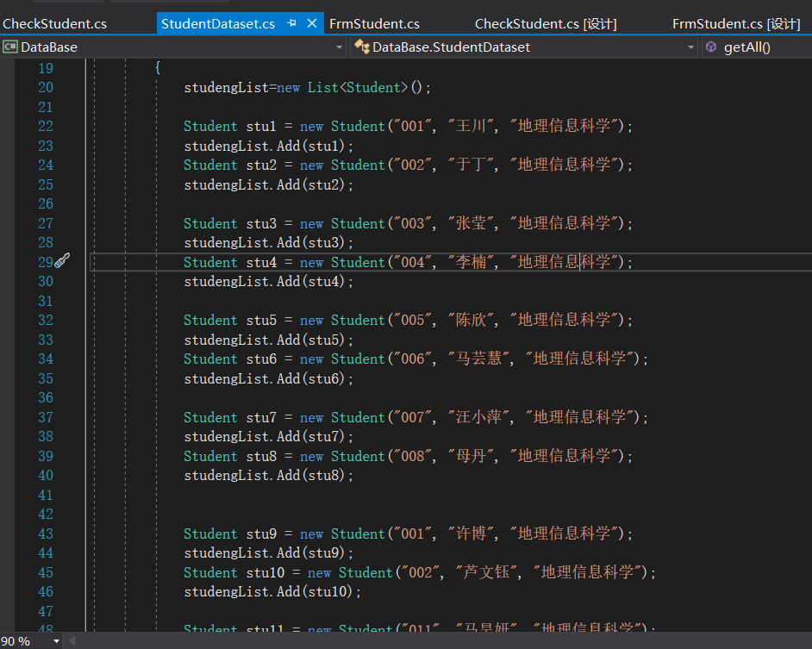Click the string "汪小萍" on line 37

[478, 417]
